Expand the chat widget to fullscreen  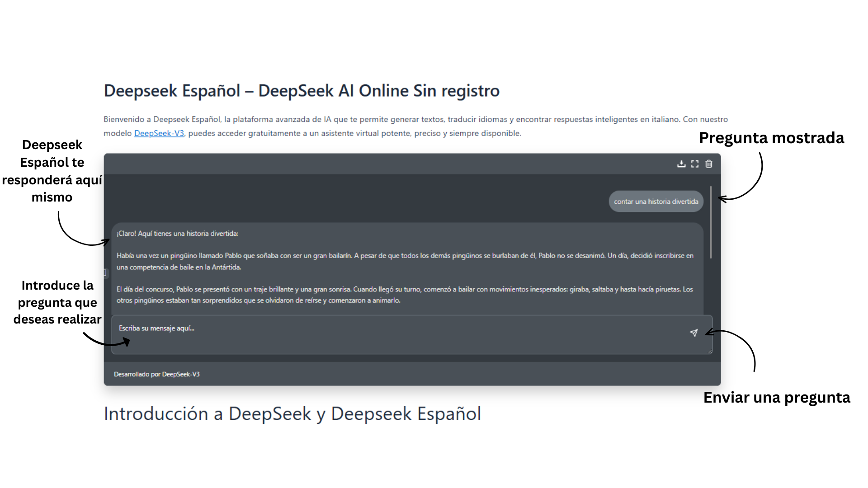coord(695,164)
